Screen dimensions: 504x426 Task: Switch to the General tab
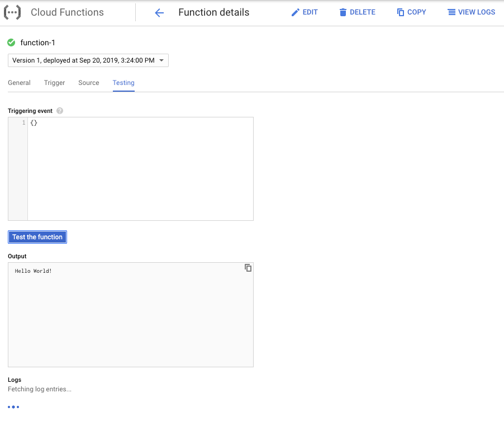(x=20, y=83)
